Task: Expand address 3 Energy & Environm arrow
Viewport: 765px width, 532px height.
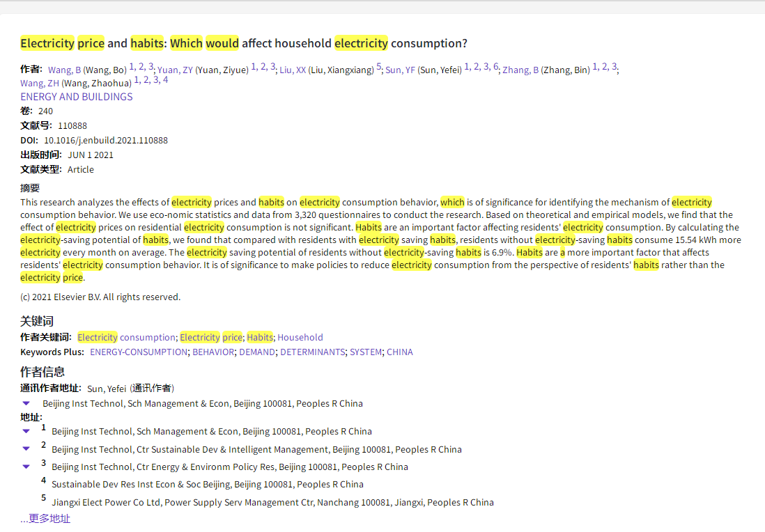Action: tap(26, 467)
